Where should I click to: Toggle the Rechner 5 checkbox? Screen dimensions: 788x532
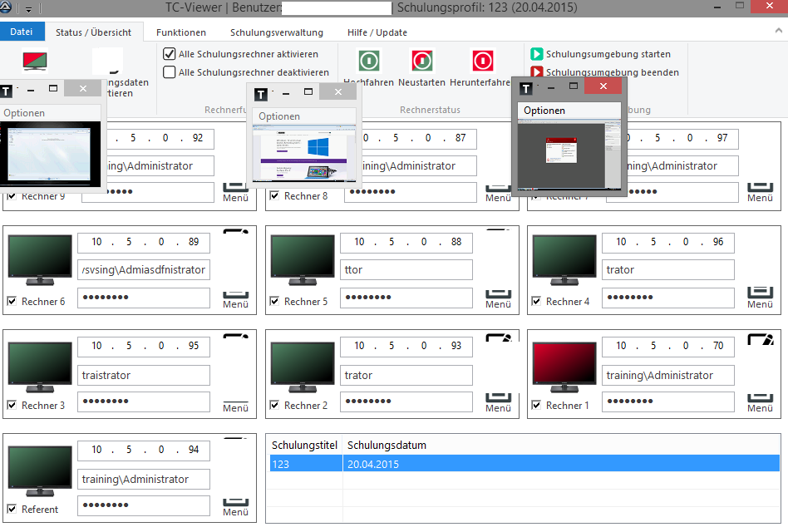click(x=274, y=302)
